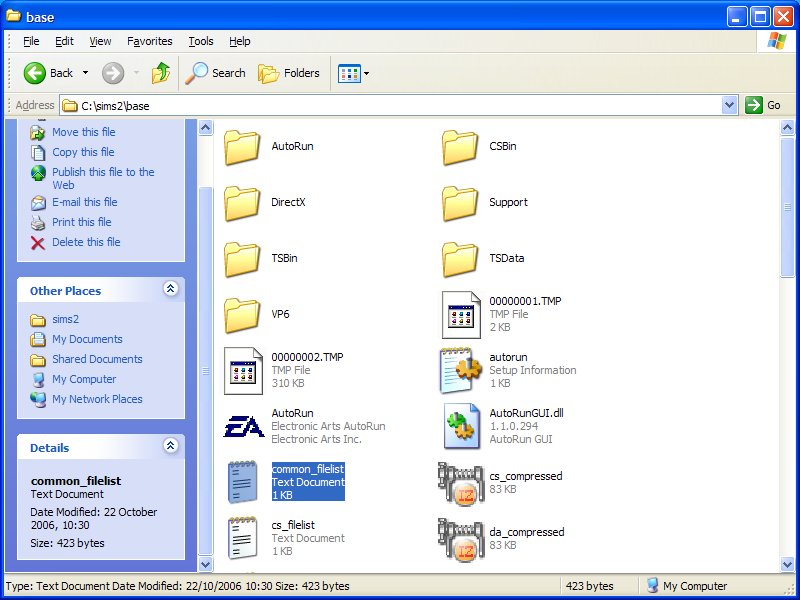
Task: Click Copy this file
Action: (83, 152)
